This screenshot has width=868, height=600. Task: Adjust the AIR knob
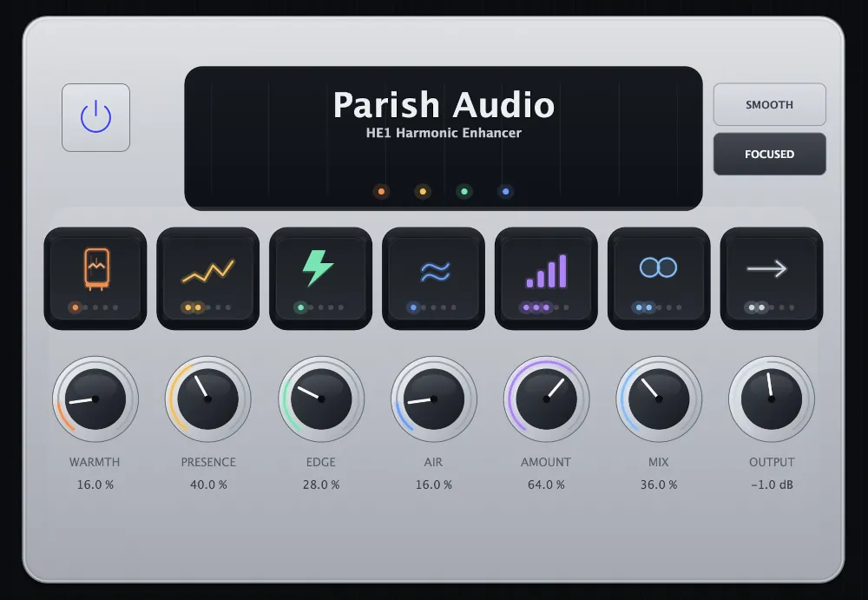coord(433,399)
